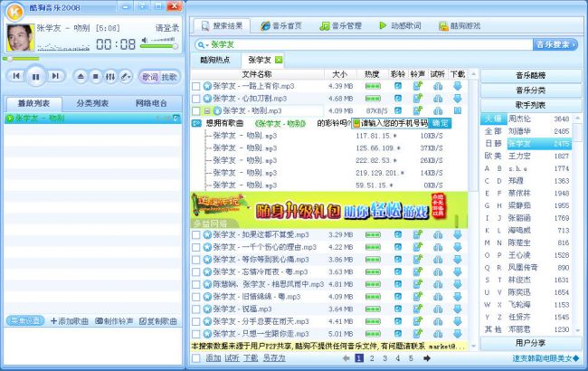
Task: Click the 歌词 button
Action: [x=149, y=77]
